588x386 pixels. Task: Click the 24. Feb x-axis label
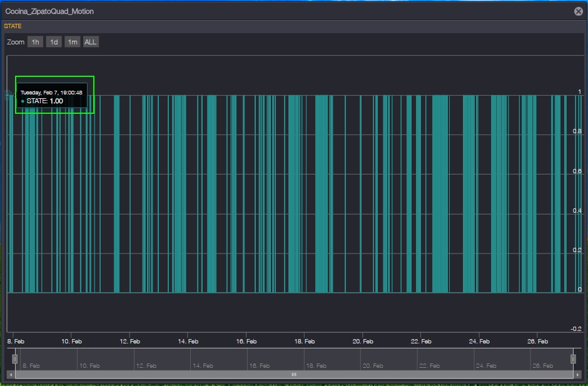pyautogui.click(x=479, y=342)
